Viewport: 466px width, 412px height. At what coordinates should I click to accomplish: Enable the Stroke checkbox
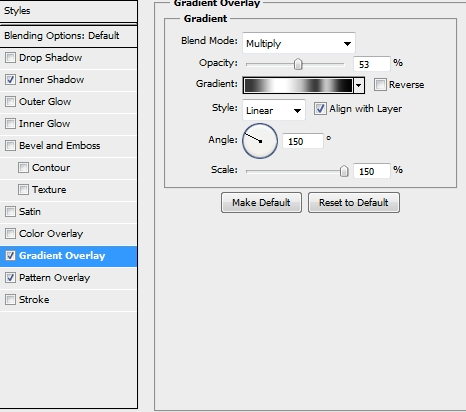(10, 300)
